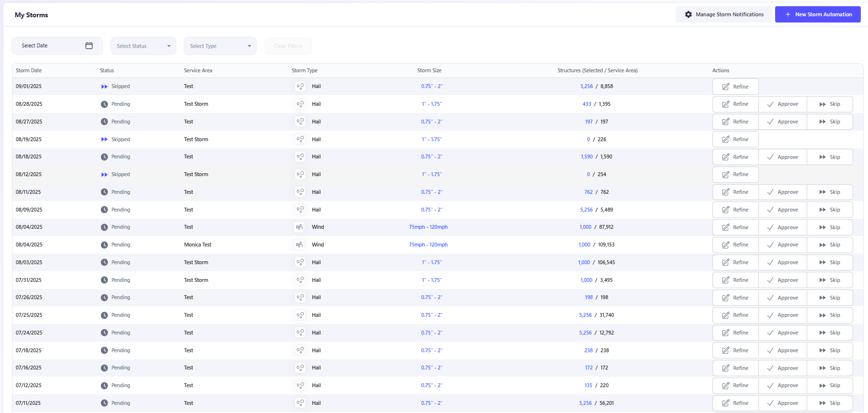Skip the 07/25/2025 storm
The height and width of the screenshot is (413, 868).
coord(830,315)
